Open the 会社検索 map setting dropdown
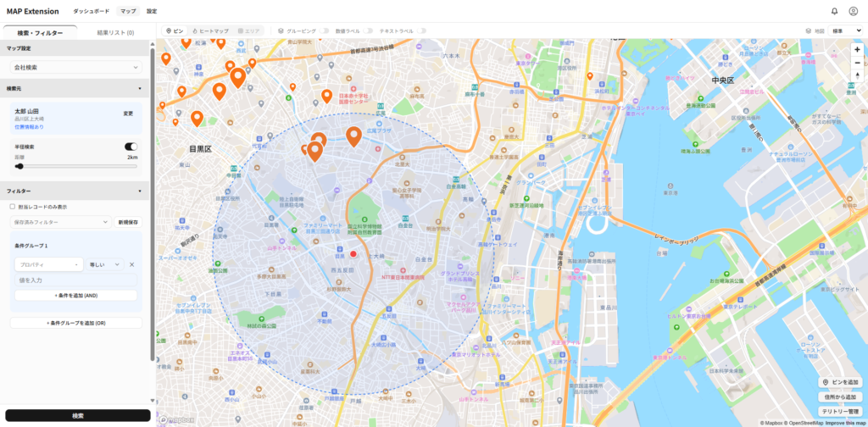Viewport: 868px width, 427px height. point(75,68)
